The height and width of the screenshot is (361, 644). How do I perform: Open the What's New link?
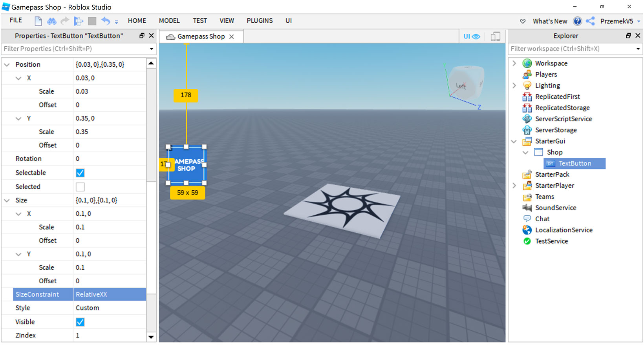point(550,21)
